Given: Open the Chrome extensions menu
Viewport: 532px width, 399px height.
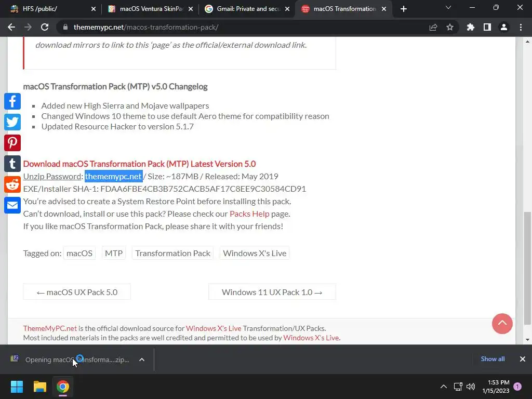Looking at the screenshot, I should pyautogui.click(x=471, y=27).
